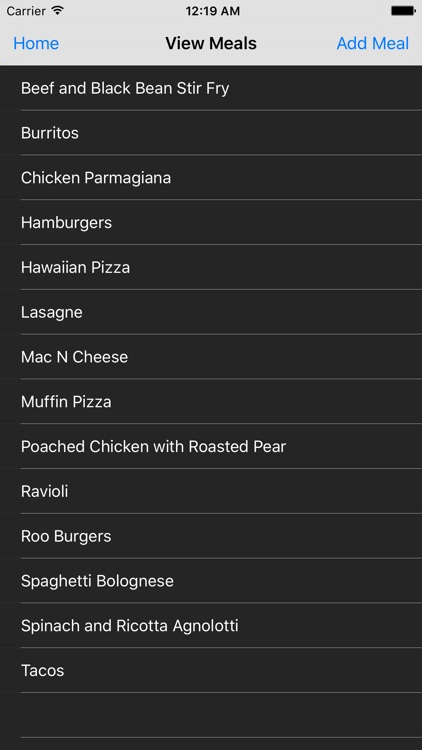Open Hawaiian Pizza meal entry

coord(211,267)
